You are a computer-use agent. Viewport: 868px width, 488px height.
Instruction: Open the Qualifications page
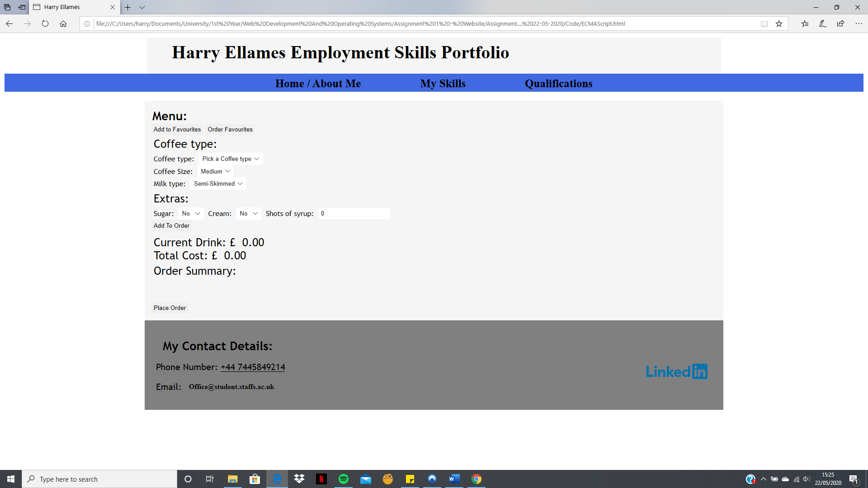[x=558, y=83]
